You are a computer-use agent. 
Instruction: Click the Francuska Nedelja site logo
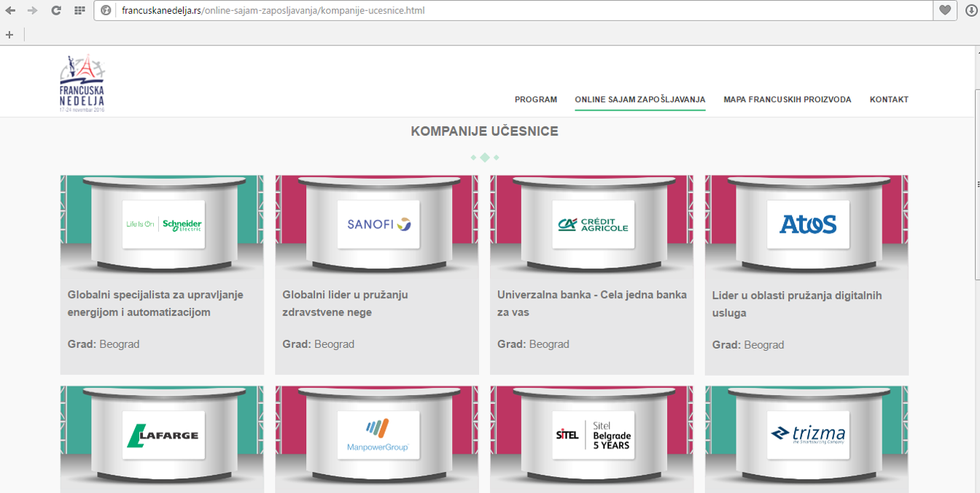point(82,83)
